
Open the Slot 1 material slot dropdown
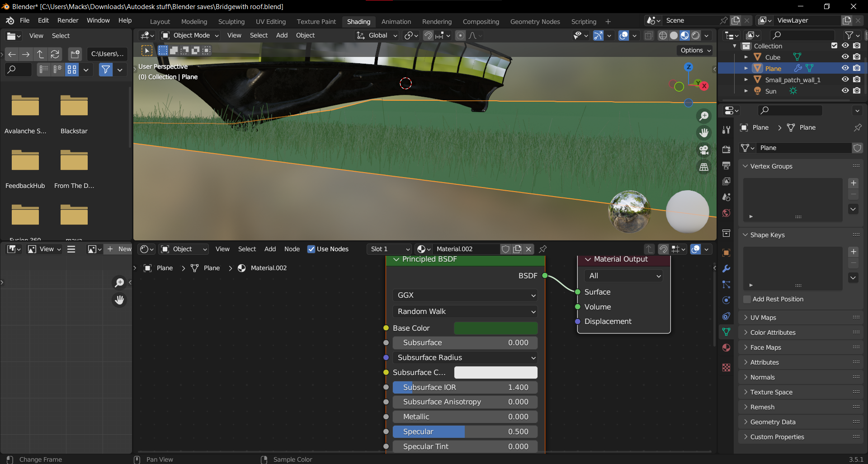click(390, 249)
